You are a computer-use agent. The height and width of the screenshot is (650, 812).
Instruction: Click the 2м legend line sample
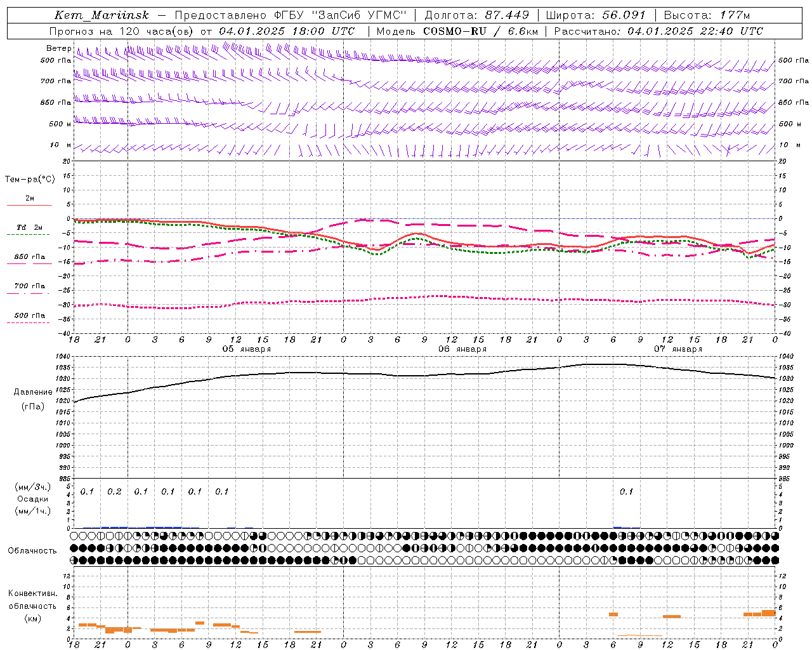click(29, 206)
